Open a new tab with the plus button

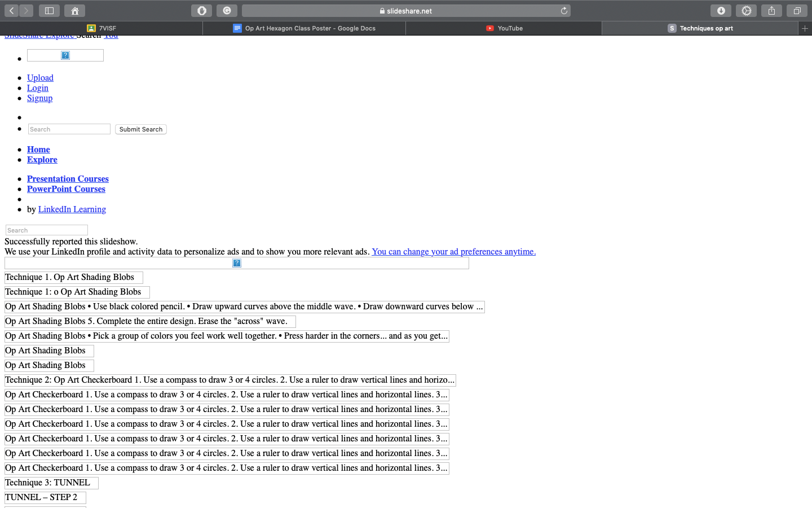pyautogui.click(x=805, y=28)
